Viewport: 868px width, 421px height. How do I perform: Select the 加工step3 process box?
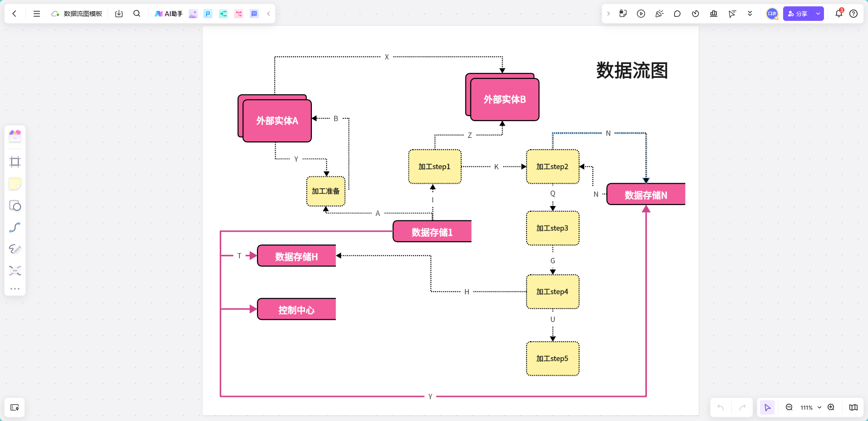(552, 228)
